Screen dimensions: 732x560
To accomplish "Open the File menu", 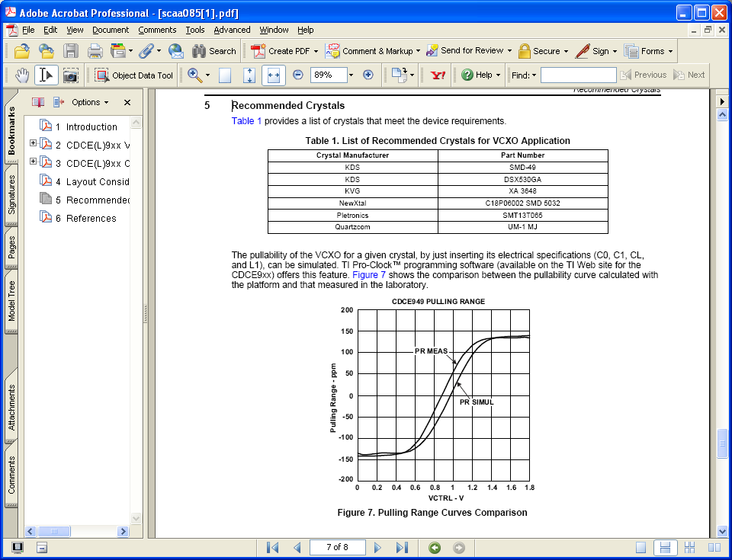I will (x=28, y=30).
